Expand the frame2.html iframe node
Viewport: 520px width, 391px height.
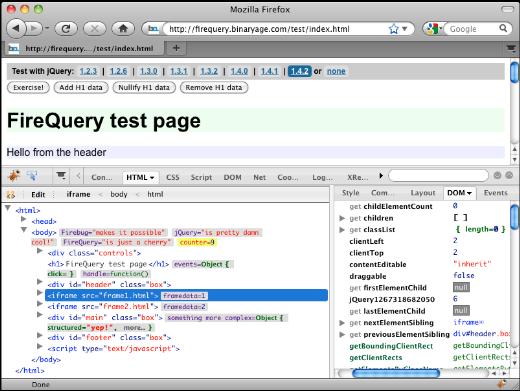40,304
